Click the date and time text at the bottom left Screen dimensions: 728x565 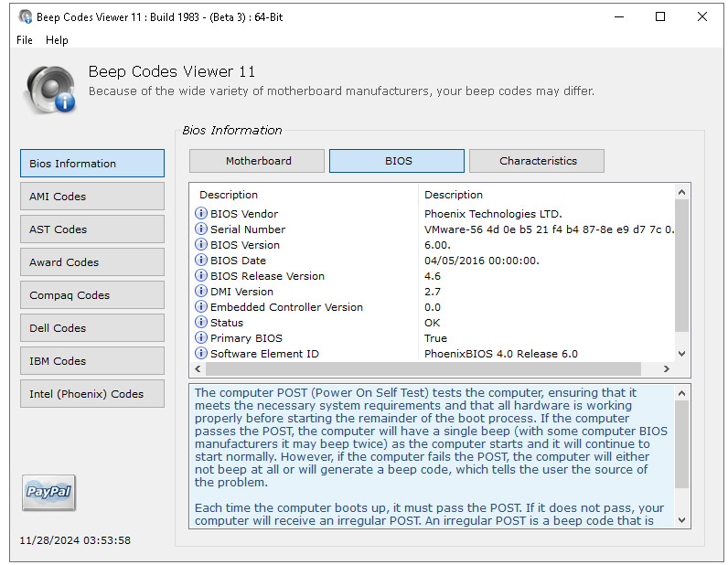(x=75, y=540)
